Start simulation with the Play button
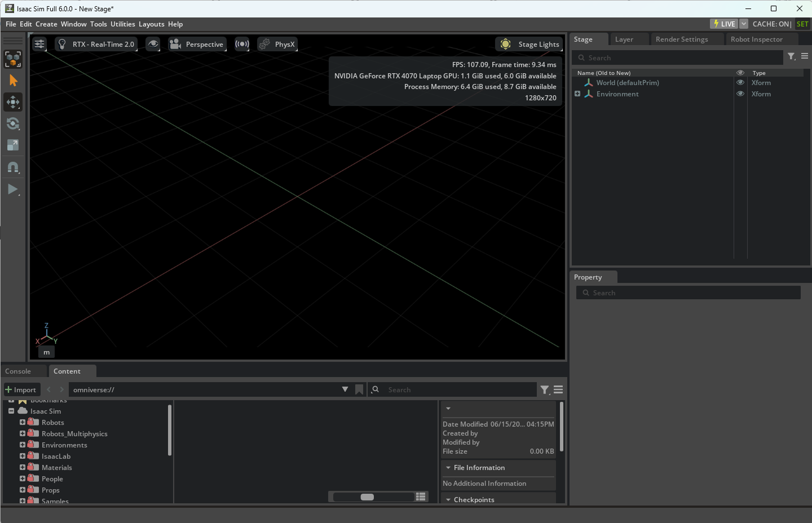812x523 pixels. coord(13,189)
